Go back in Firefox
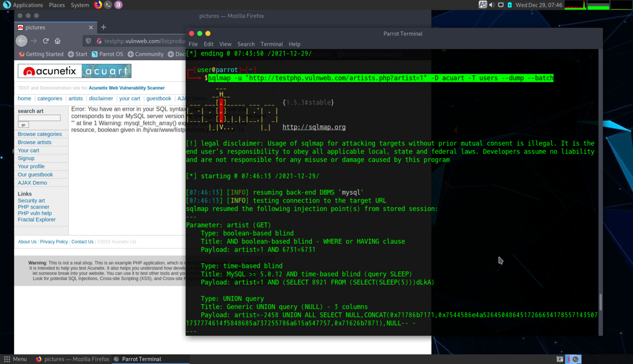This screenshot has width=633, height=364. click(x=22, y=41)
